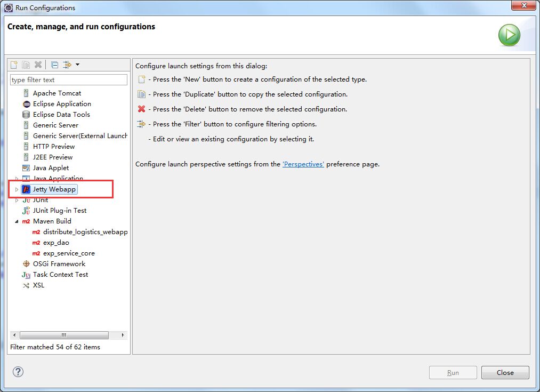Click the Java Applet icon

(26, 168)
